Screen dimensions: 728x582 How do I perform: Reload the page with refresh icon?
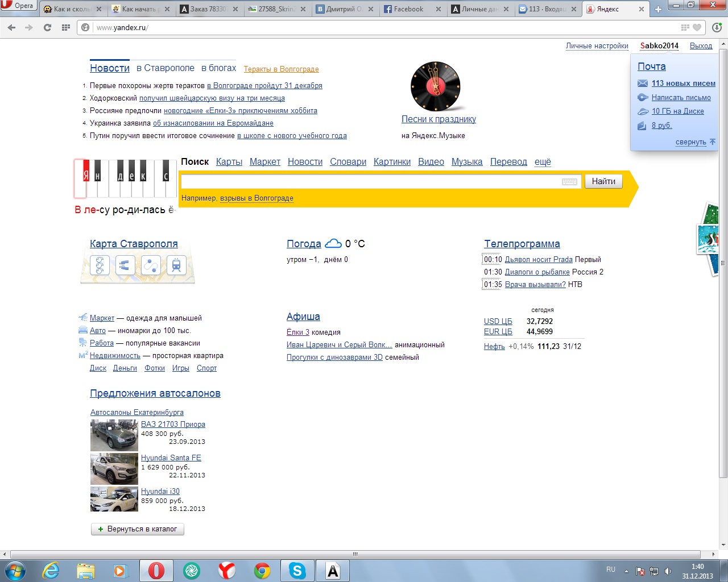(x=47, y=27)
